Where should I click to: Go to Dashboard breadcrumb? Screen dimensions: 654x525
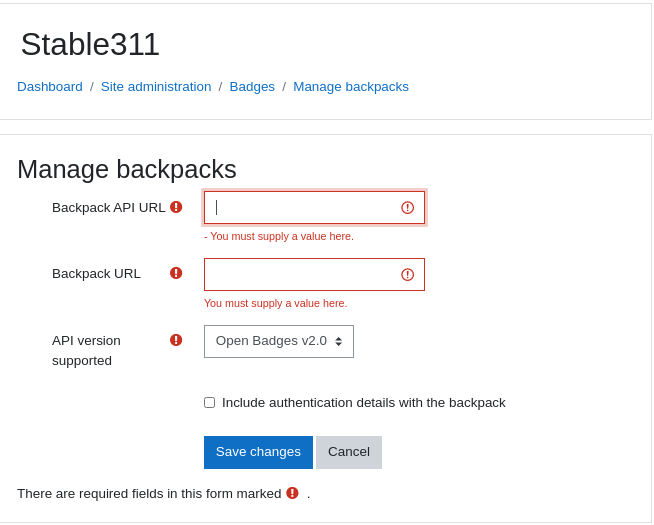[50, 87]
